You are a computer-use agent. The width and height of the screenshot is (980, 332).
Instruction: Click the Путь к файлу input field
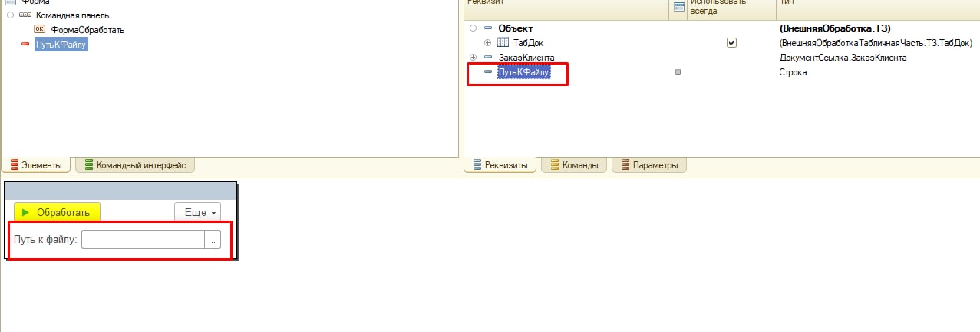[x=143, y=240]
